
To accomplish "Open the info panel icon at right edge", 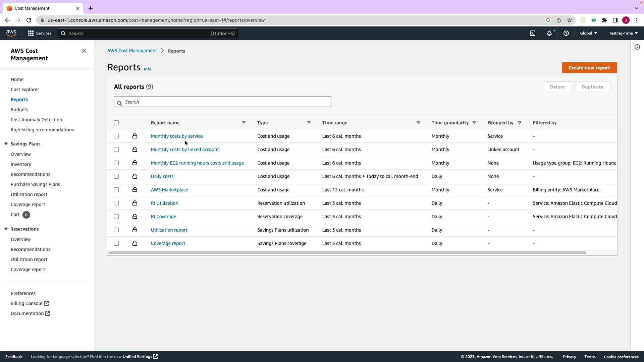I will [637, 47].
